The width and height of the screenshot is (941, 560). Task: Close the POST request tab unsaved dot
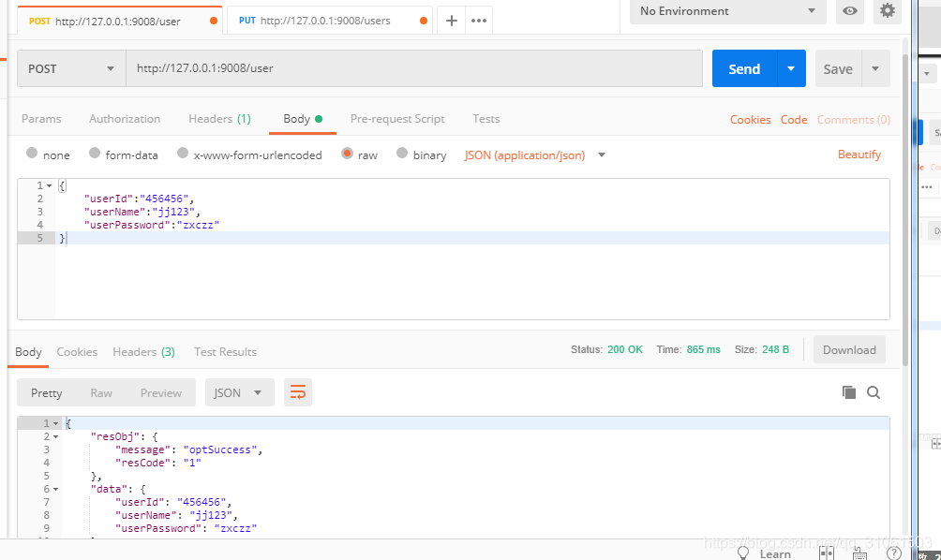tap(214, 21)
